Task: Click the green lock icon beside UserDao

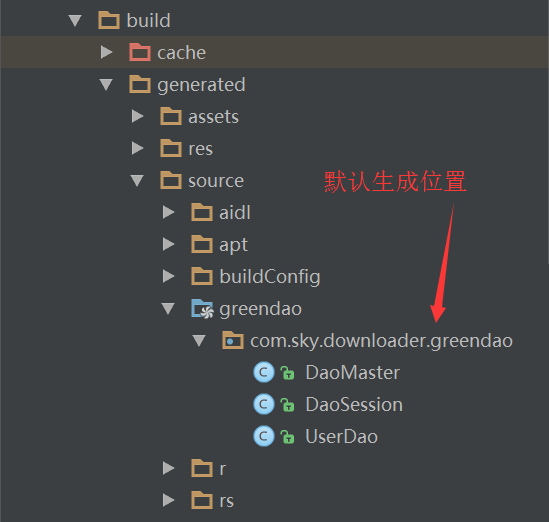Action: [x=287, y=437]
